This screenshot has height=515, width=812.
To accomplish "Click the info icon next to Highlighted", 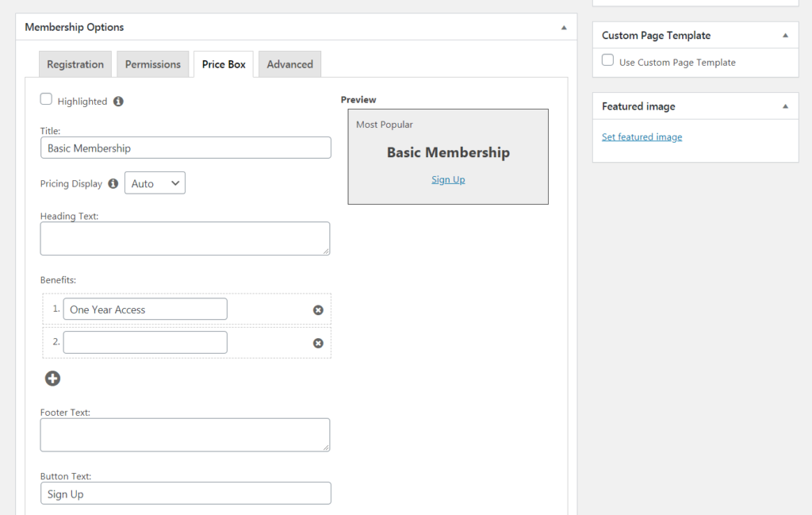I will [x=118, y=102].
